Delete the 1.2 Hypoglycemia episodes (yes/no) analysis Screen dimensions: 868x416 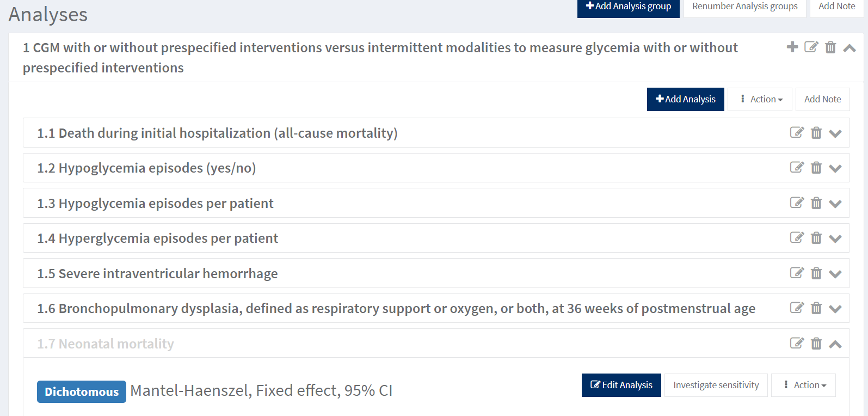pyautogui.click(x=816, y=168)
